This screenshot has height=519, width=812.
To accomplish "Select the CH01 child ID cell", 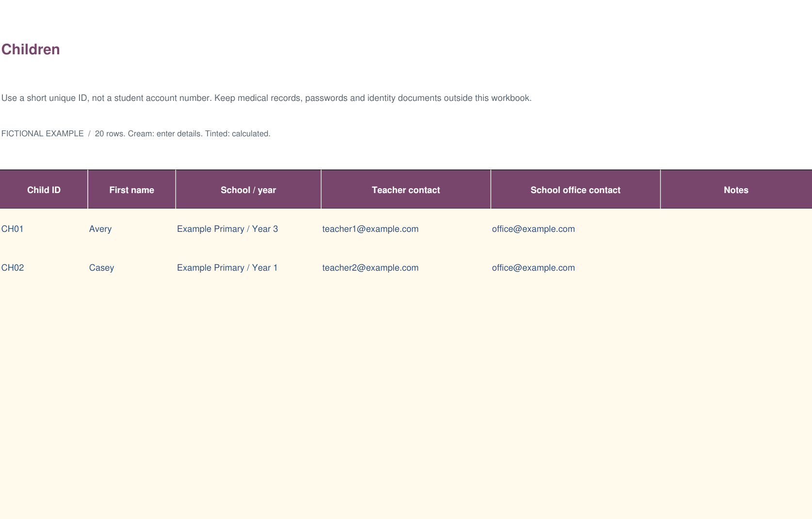I will pos(44,228).
